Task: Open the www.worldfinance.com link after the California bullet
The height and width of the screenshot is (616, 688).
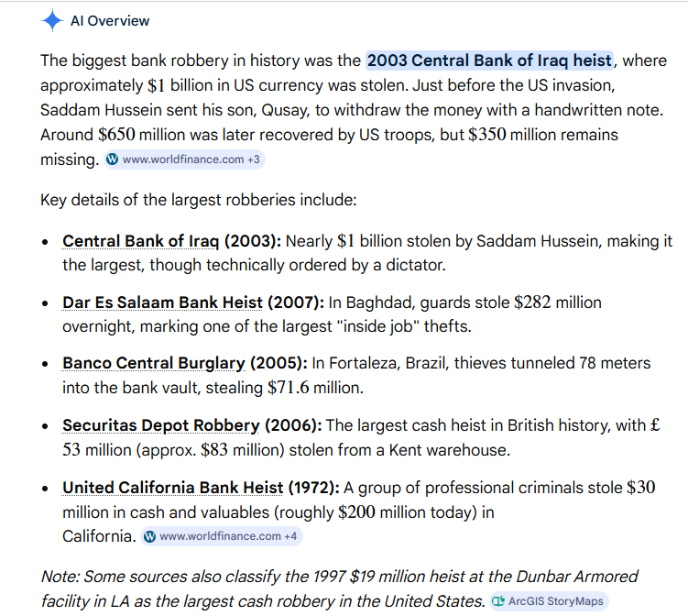Action: 220,536
